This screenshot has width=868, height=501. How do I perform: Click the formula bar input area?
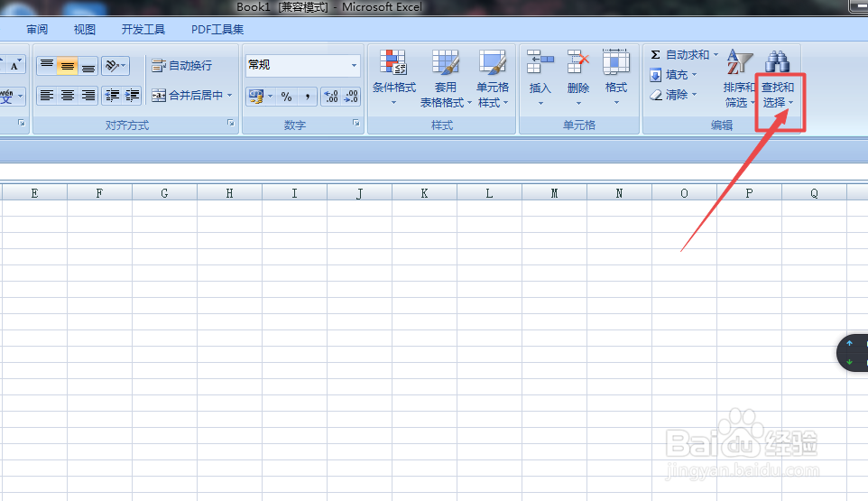point(434,171)
